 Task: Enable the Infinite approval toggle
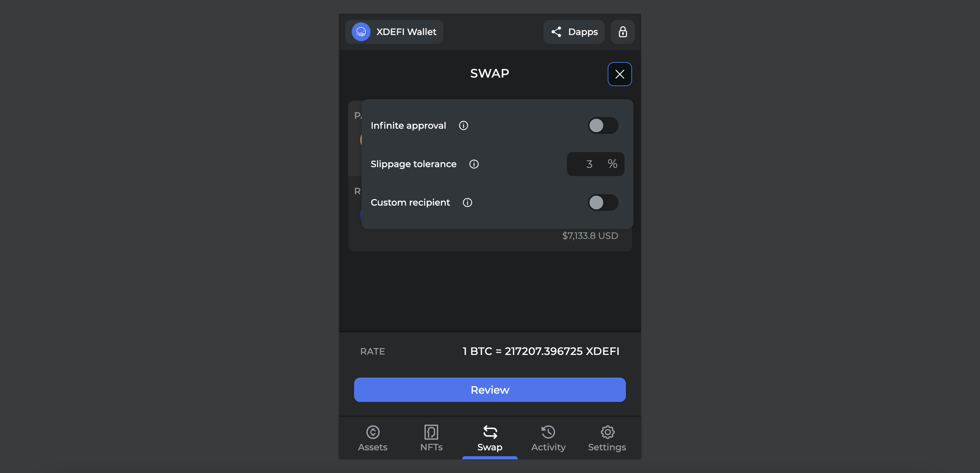603,126
